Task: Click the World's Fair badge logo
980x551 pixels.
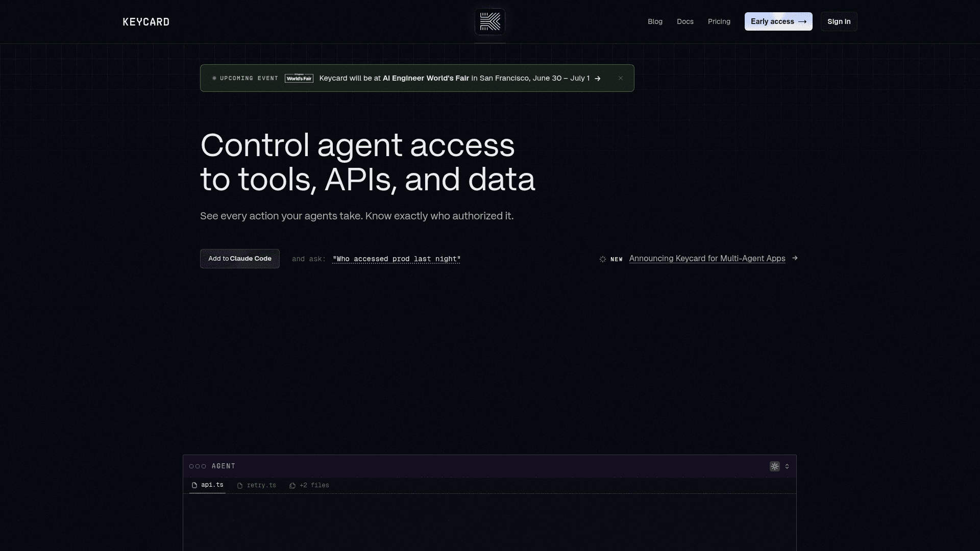Action: click(x=299, y=78)
